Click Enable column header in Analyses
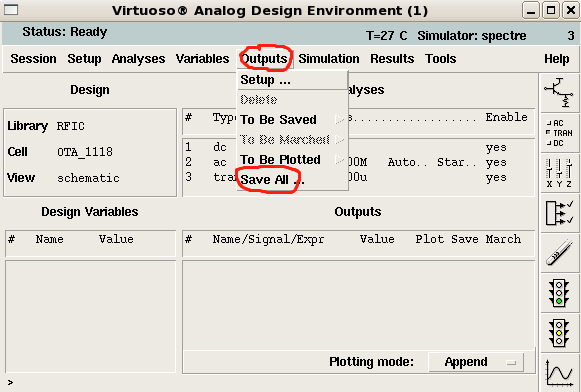Image resolution: width=581 pixels, height=392 pixels. (x=506, y=117)
